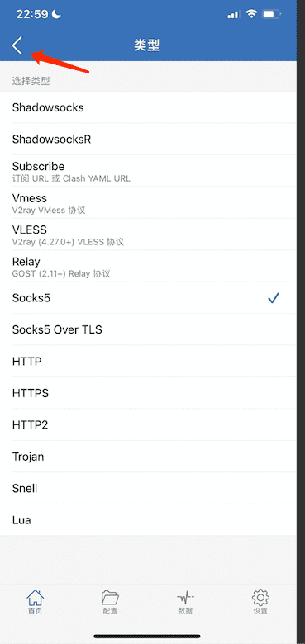This screenshot has width=305, height=644.
Task: Choose the HTTP2 type
Action: [148, 425]
